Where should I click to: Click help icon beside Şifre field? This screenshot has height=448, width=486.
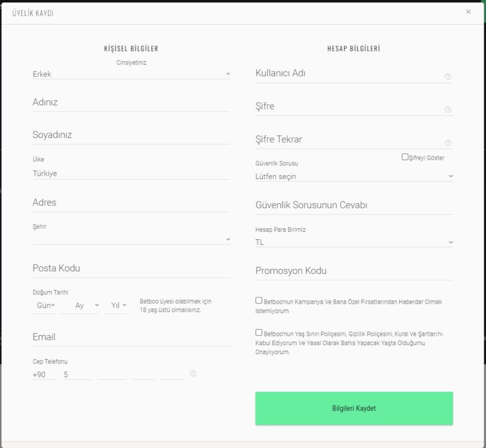pyautogui.click(x=448, y=109)
